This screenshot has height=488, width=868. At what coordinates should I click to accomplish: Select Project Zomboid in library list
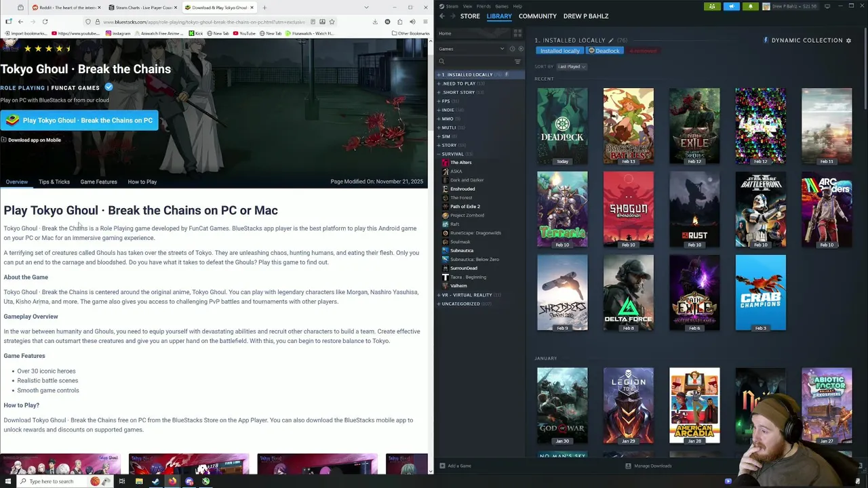[467, 216]
